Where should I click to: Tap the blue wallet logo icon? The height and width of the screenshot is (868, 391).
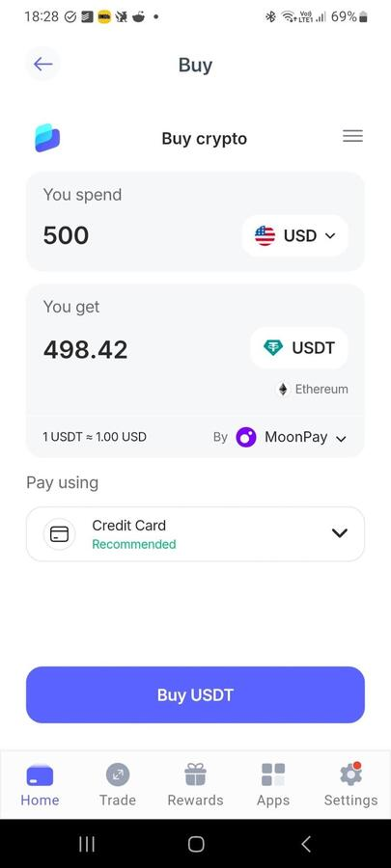47,138
